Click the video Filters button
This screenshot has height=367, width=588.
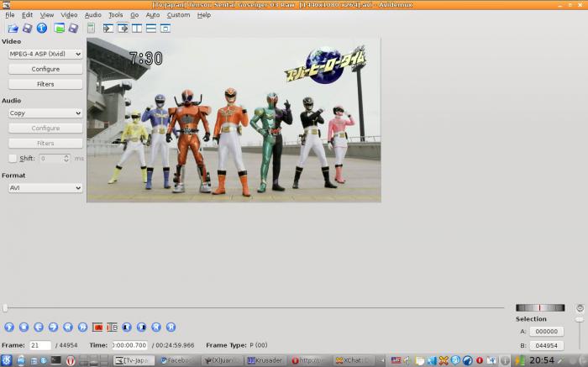coord(45,84)
